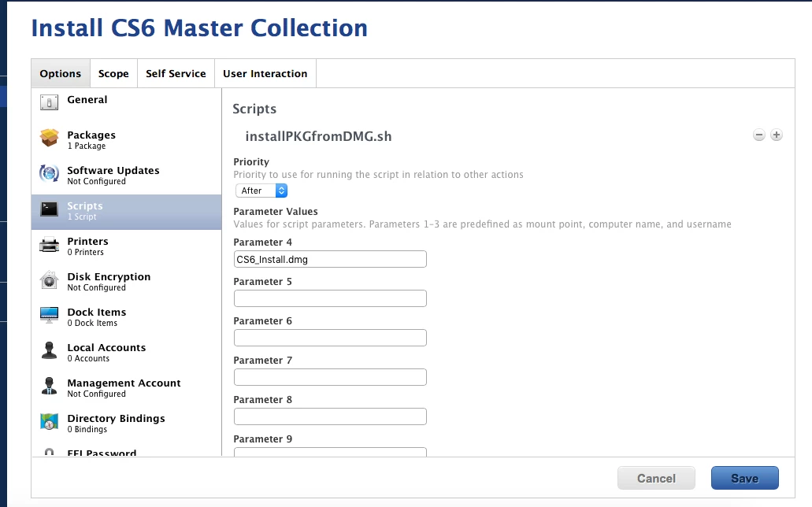Switch to the Options tab
The width and height of the screenshot is (812, 507).
click(x=61, y=73)
